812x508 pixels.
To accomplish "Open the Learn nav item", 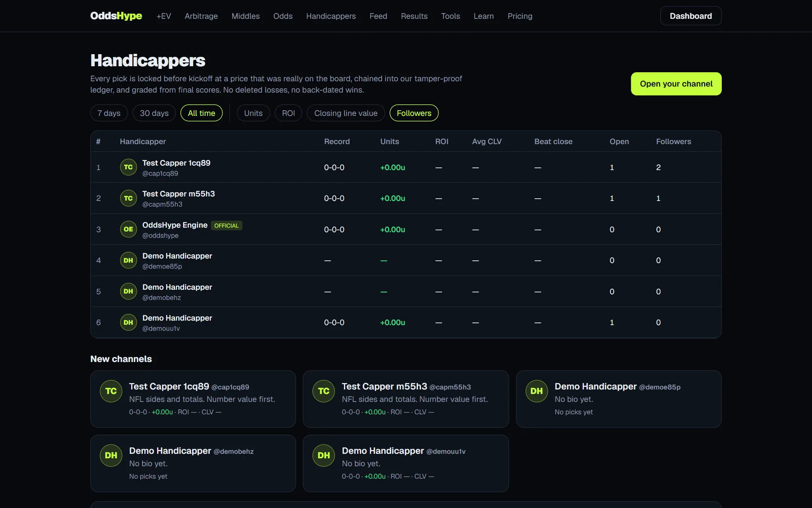I will 483,16.
